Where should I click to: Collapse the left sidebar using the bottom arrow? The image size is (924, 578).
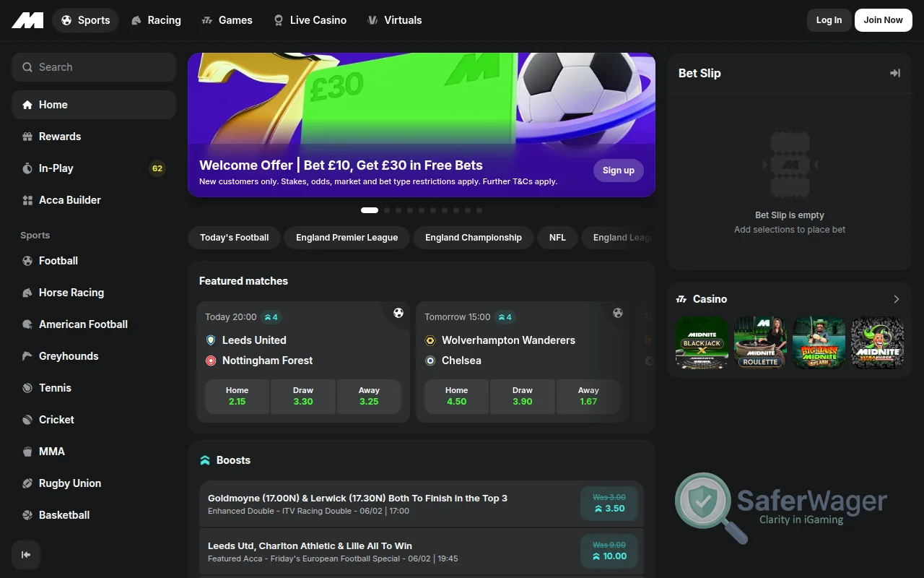26,554
